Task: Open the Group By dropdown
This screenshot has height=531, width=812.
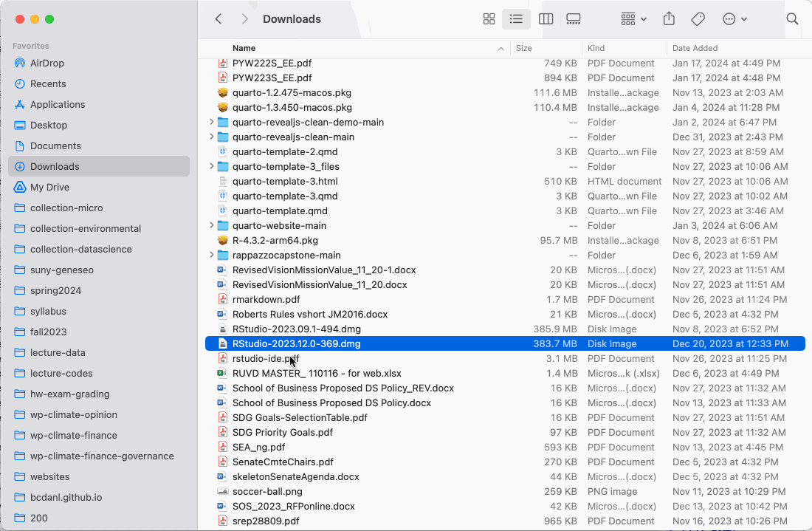Action: [633, 19]
